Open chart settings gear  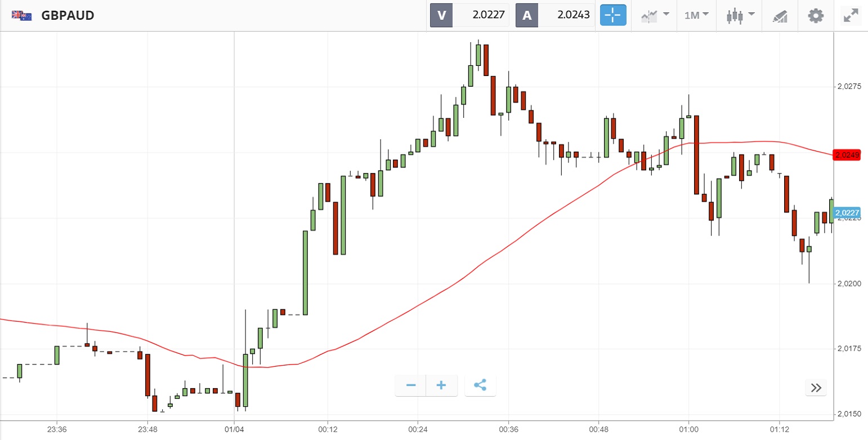click(x=816, y=15)
